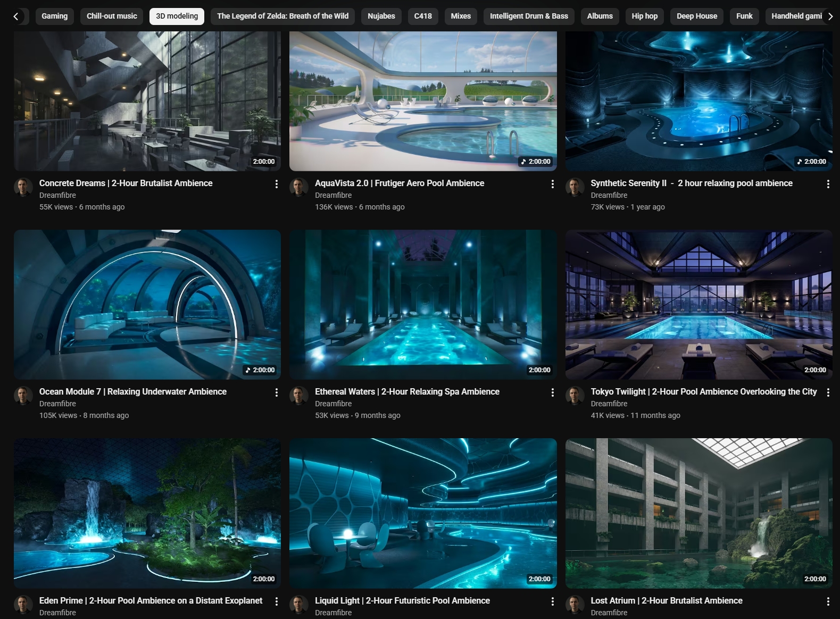Select the Gaming category chip
This screenshot has height=619, width=840.
(55, 16)
